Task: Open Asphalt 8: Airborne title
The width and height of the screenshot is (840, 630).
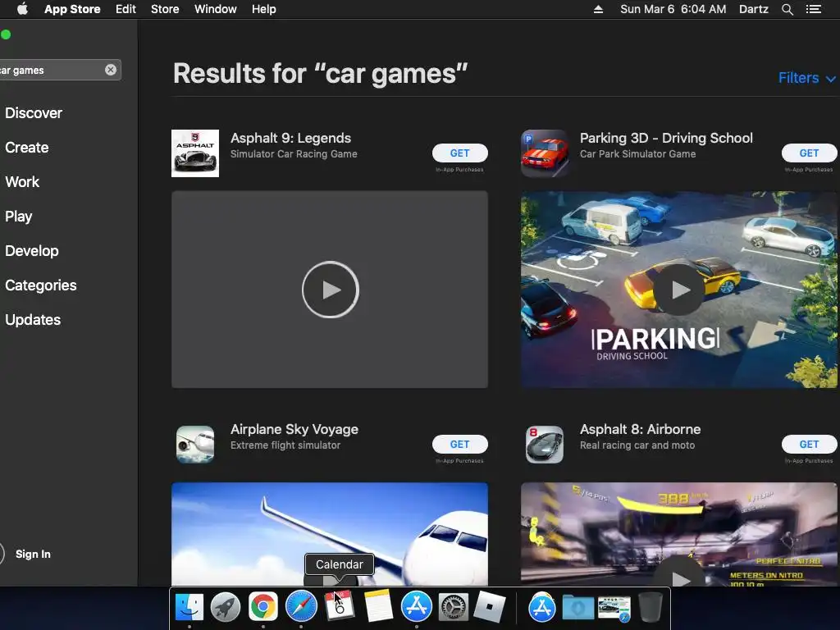Action: point(640,430)
